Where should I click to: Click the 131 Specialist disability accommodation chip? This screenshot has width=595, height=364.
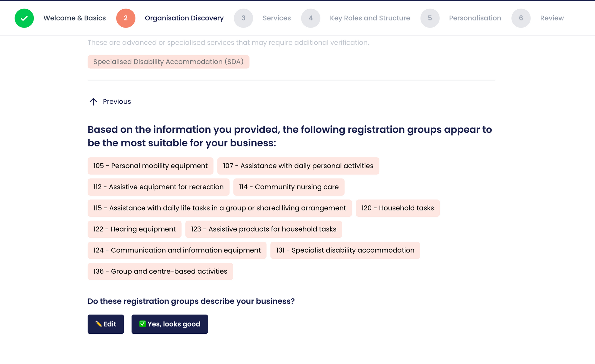[x=345, y=250]
